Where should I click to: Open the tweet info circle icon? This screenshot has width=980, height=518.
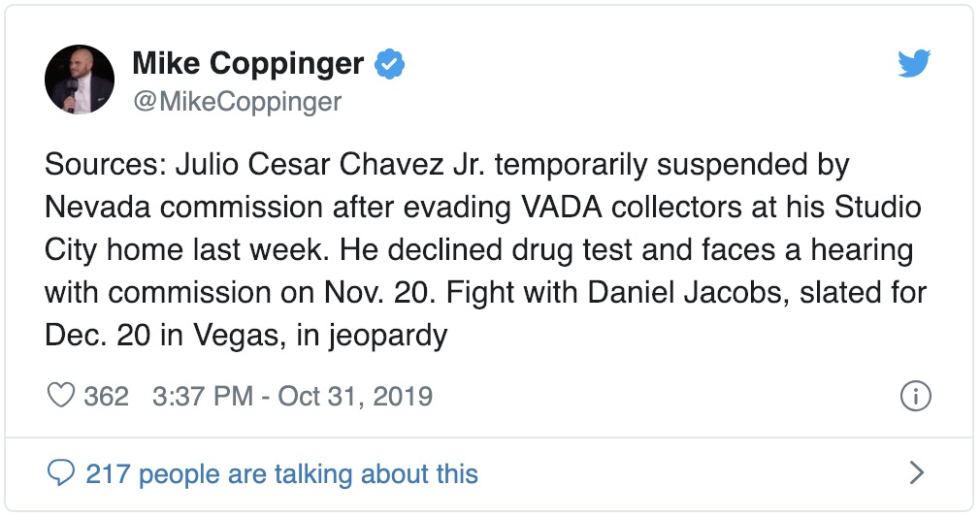point(916,397)
